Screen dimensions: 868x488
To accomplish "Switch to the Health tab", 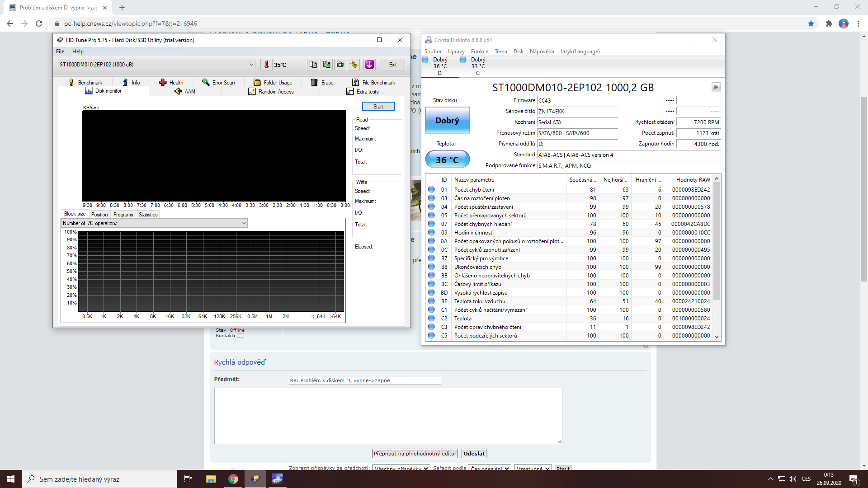I will [x=171, y=82].
